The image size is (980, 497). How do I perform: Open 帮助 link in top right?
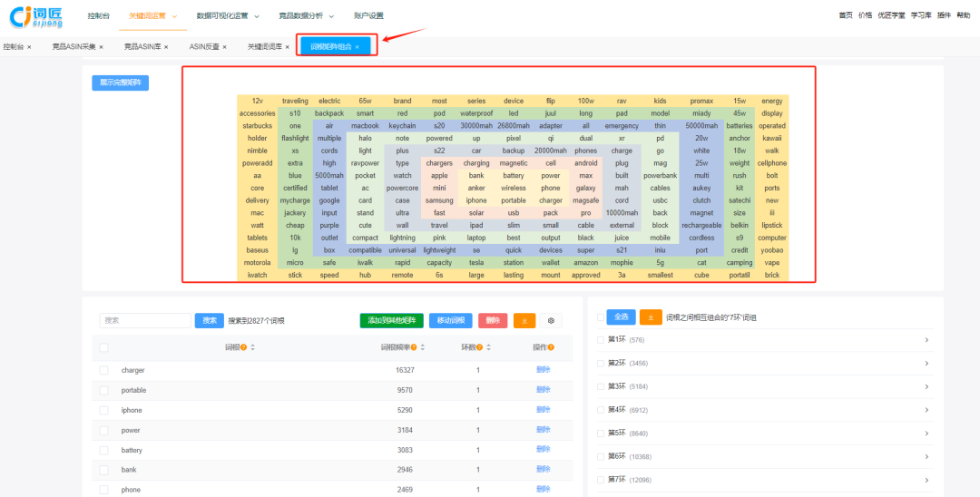click(963, 15)
